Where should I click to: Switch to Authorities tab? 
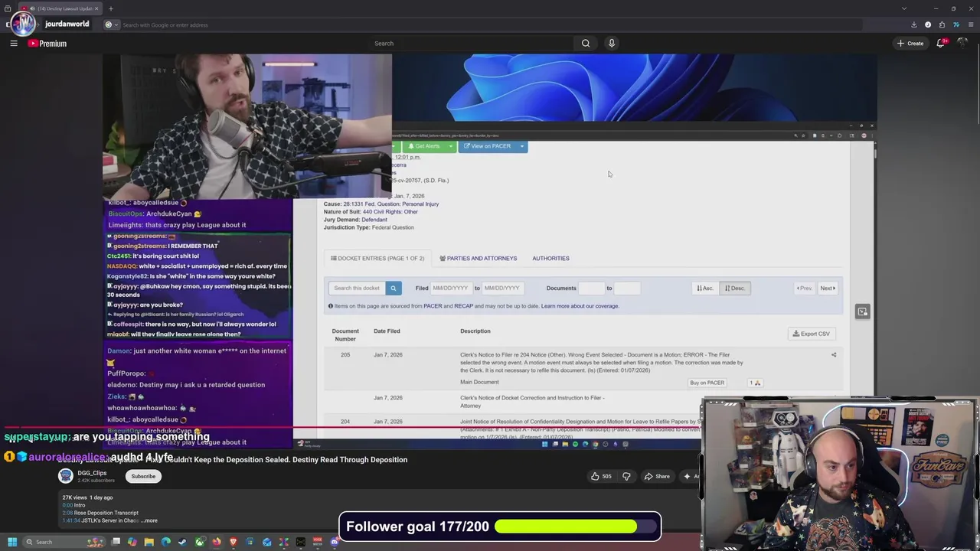550,258
